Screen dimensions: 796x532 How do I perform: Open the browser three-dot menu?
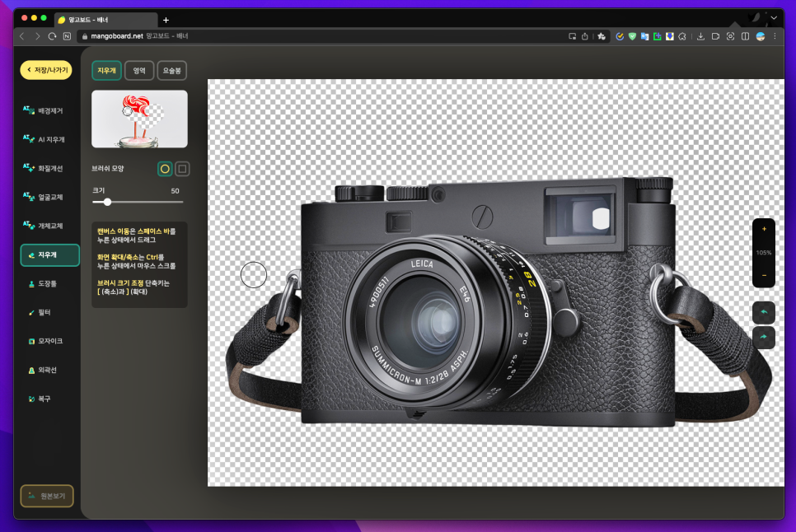[775, 36]
